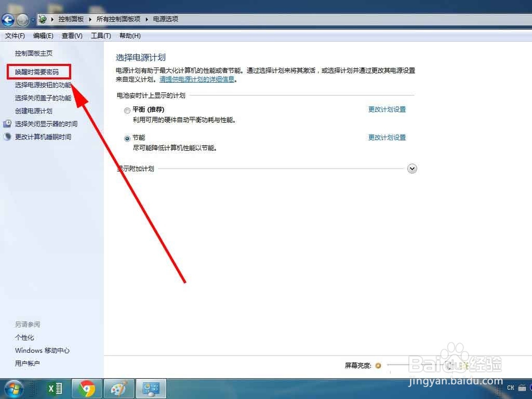Go to 控制面板主页 link
The width and height of the screenshot is (532, 399).
(x=34, y=53)
